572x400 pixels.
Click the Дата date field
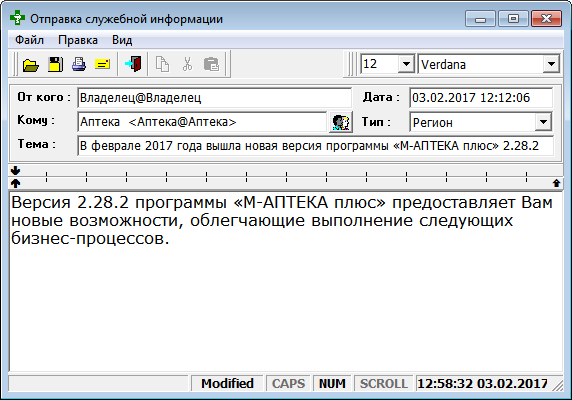point(481,98)
